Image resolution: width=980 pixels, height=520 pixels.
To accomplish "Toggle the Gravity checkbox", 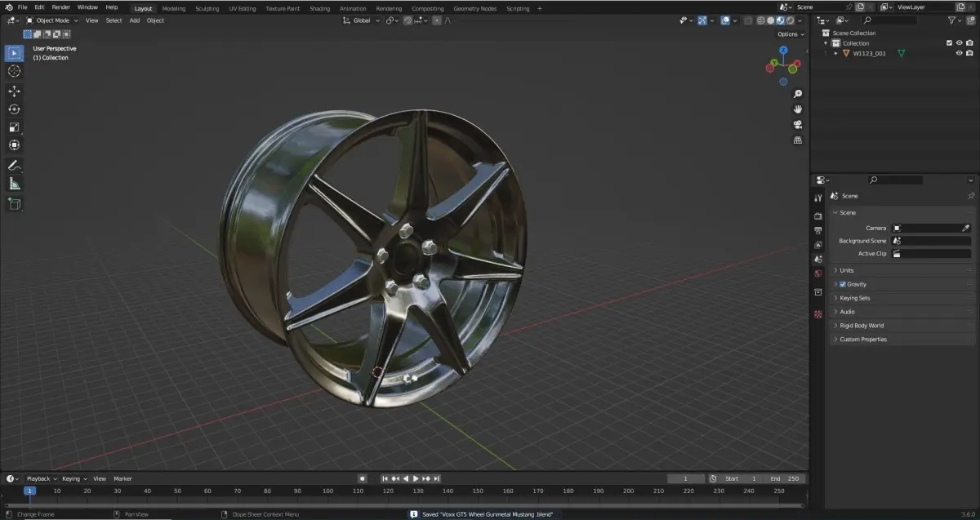I will [x=843, y=284].
